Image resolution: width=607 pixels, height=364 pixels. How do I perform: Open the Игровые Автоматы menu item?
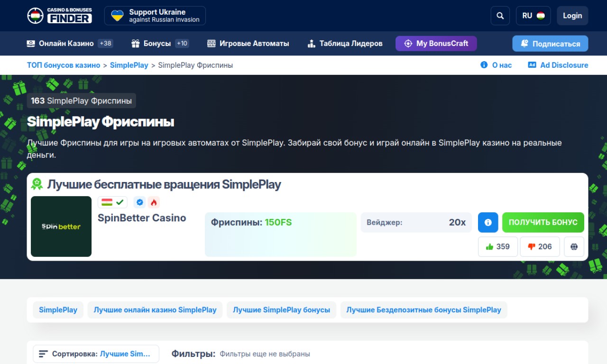tap(248, 44)
